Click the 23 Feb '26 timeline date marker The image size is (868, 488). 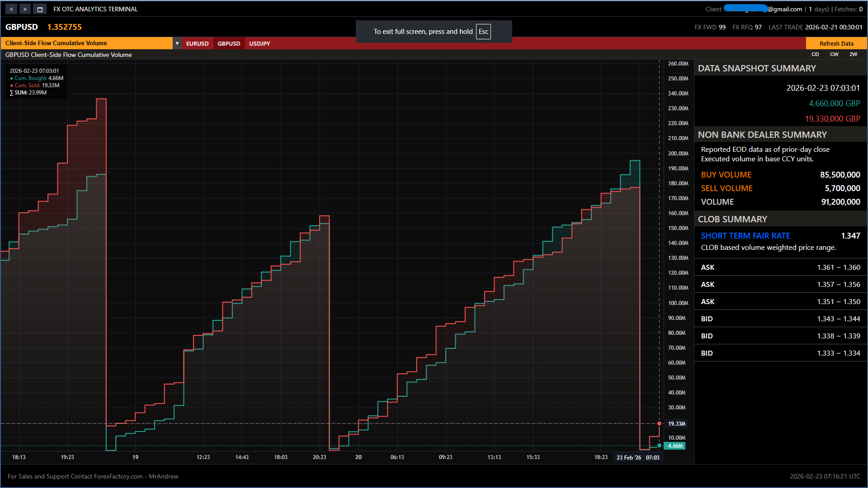pyautogui.click(x=628, y=458)
